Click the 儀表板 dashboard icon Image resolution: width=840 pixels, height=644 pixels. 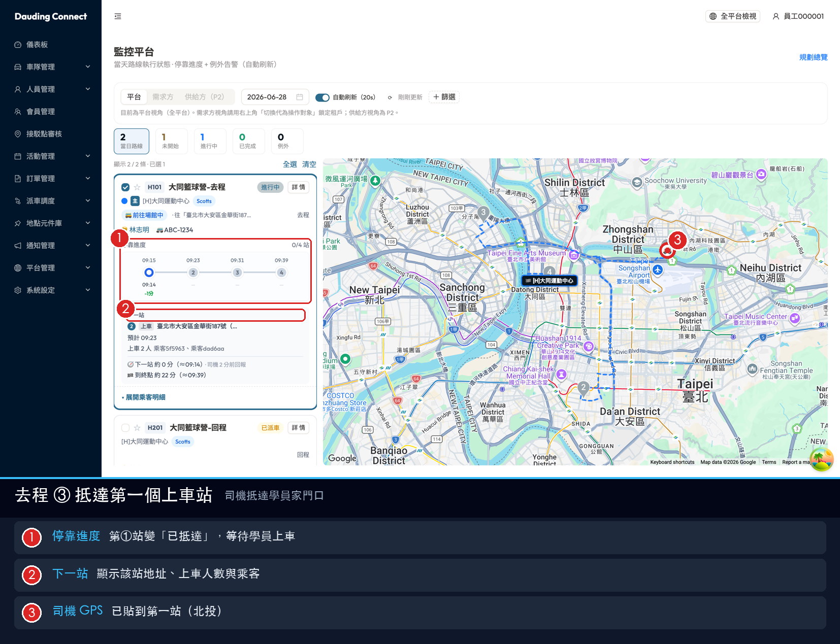pyautogui.click(x=18, y=45)
